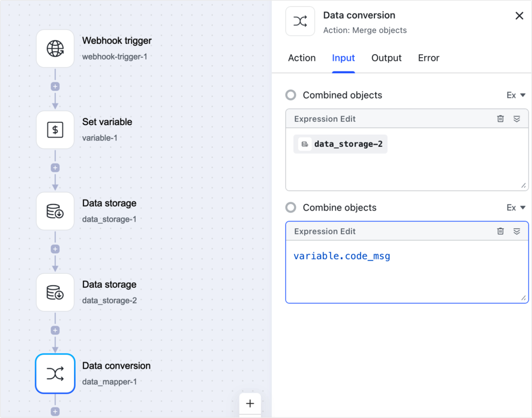Viewport: 532px width, 418px height.
Task: Click the plus button below Webhook trigger
Action: pyautogui.click(x=55, y=86)
